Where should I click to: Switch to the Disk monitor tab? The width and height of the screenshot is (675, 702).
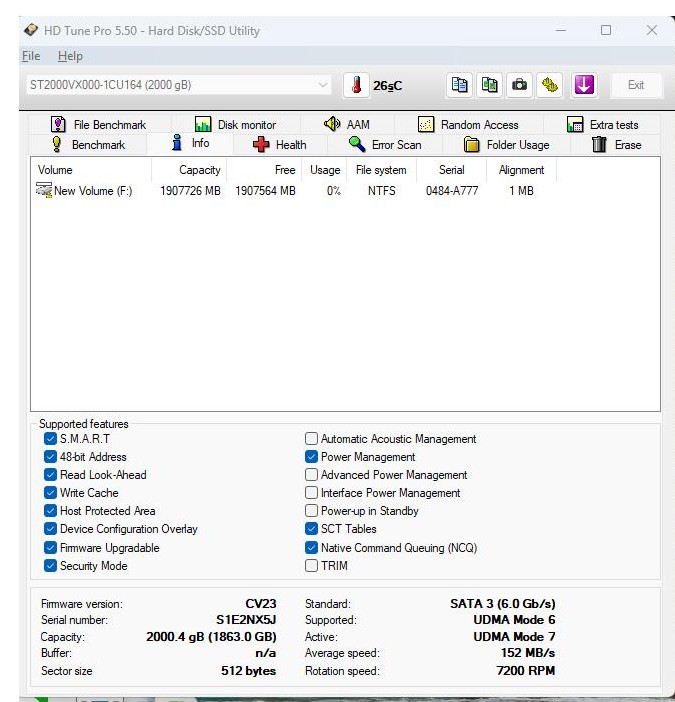235,125
